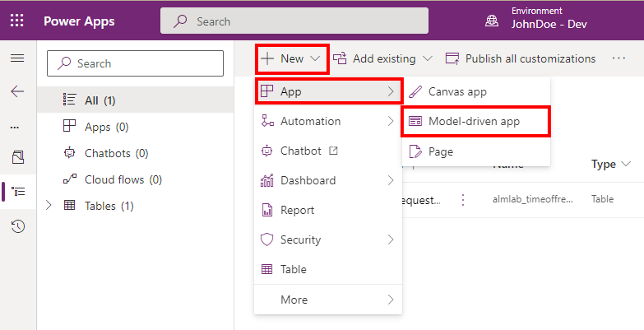Screen dimensions: 644x330
Task: Select the JohnDoe - Dev environment
Action: click(x=549, y=24)
